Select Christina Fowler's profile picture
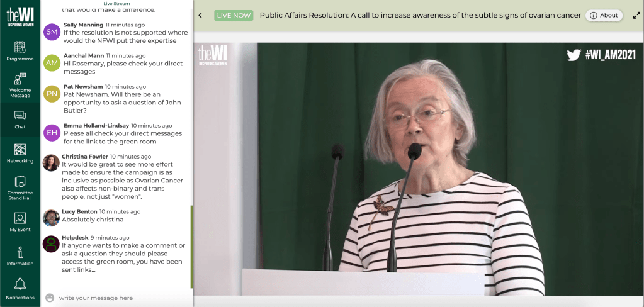This screenshot has height=307, width=644. pyautogui.click(x=52, y=163)
